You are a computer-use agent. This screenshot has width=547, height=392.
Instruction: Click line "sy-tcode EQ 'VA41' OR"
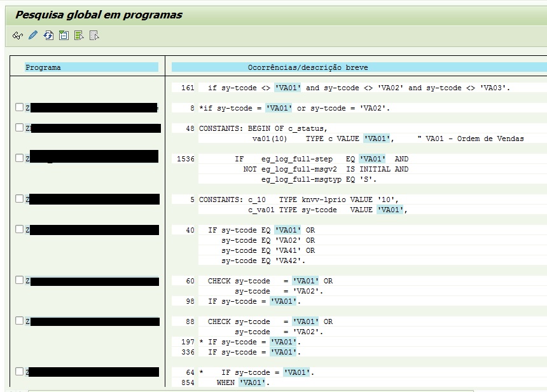[x=268, y=250]
